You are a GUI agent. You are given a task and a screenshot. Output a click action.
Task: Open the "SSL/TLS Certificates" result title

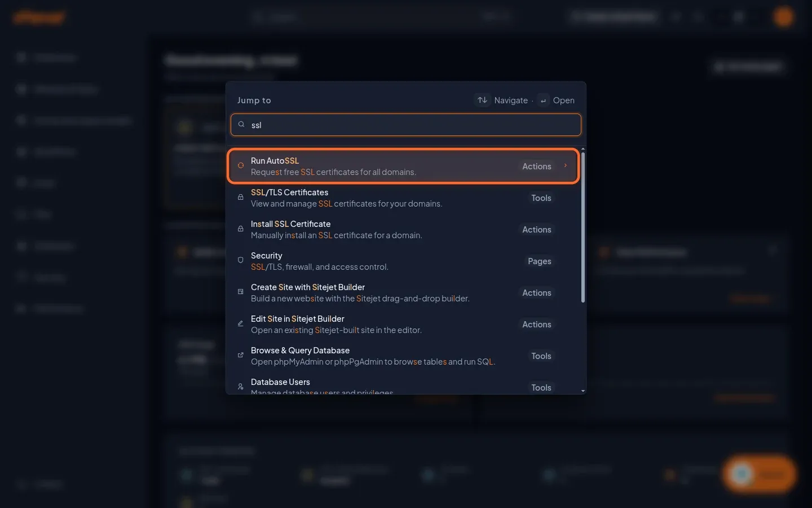pos(289,192)
